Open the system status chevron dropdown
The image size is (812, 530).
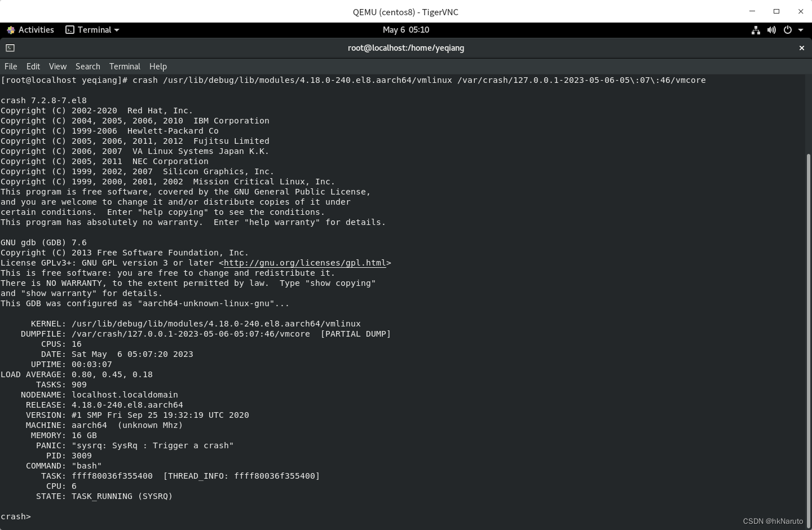point(800,30)
